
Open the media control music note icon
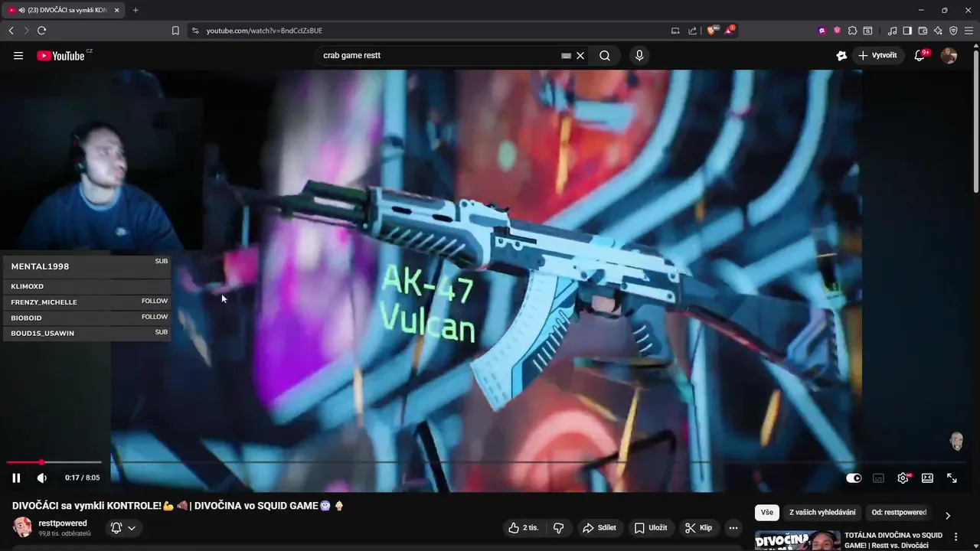point(892,31)
